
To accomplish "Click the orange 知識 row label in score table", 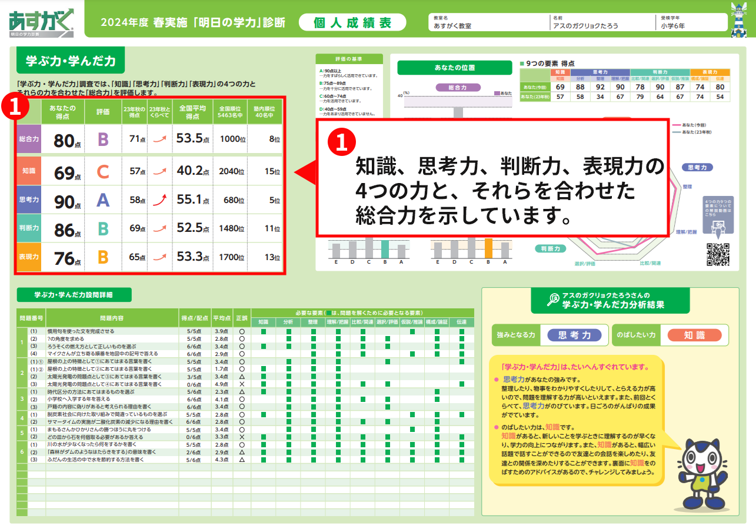I will (29, 171).
